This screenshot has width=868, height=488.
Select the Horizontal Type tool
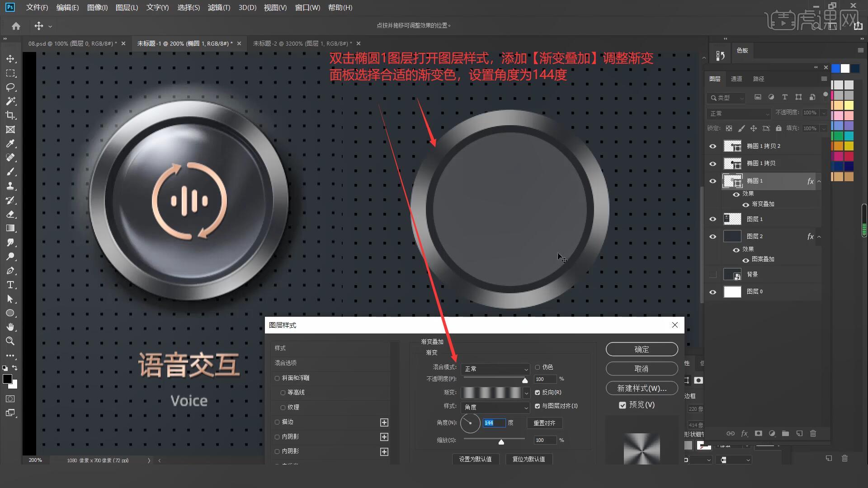[x=10, y=285]
